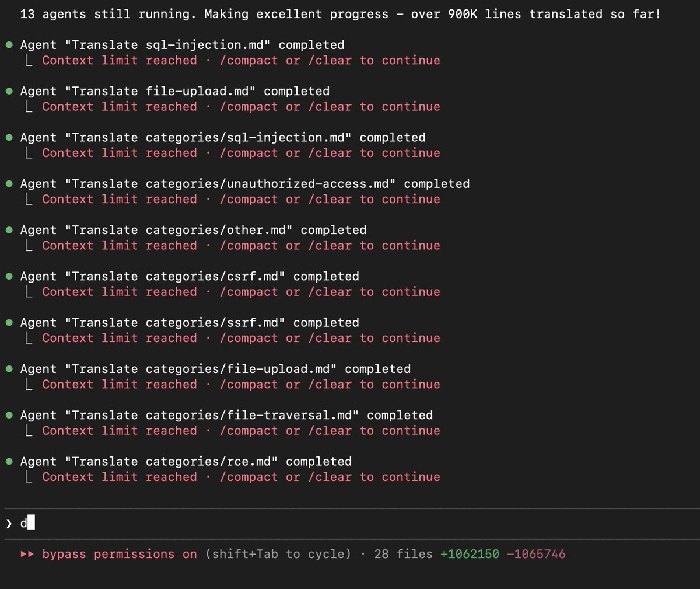The height and width of the screenshot is (589, 700).
Task: Click the Agent "Translate sql-injection.md" completed line
Action: 182,45
